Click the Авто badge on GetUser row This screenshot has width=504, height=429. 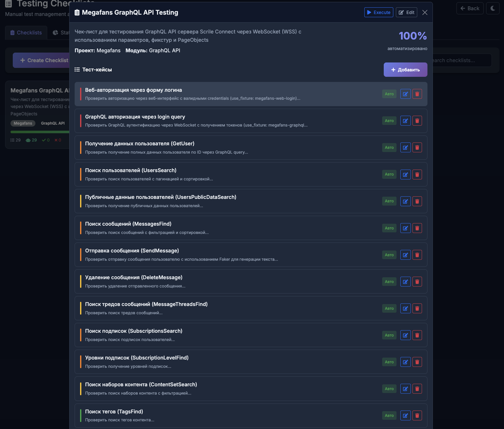click(x=389, y=148)
